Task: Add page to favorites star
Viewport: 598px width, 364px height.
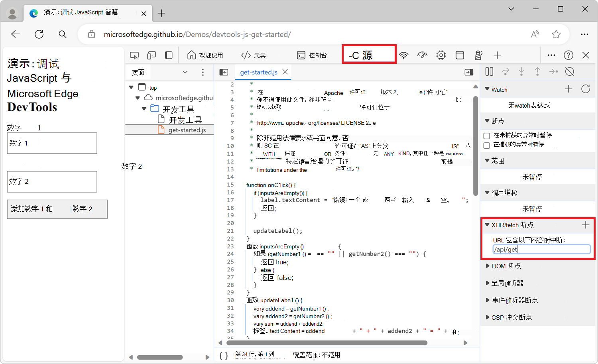Action: pos(556,34)
